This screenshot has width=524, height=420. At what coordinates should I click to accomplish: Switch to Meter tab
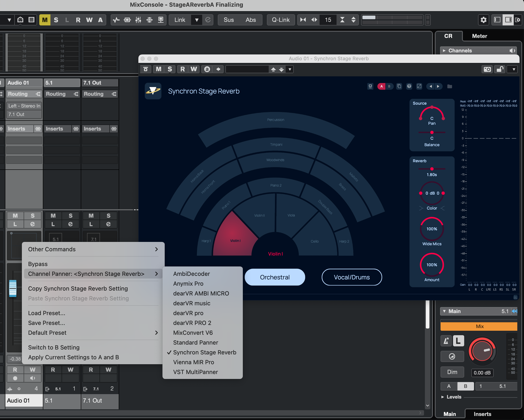tap(479, 36)
